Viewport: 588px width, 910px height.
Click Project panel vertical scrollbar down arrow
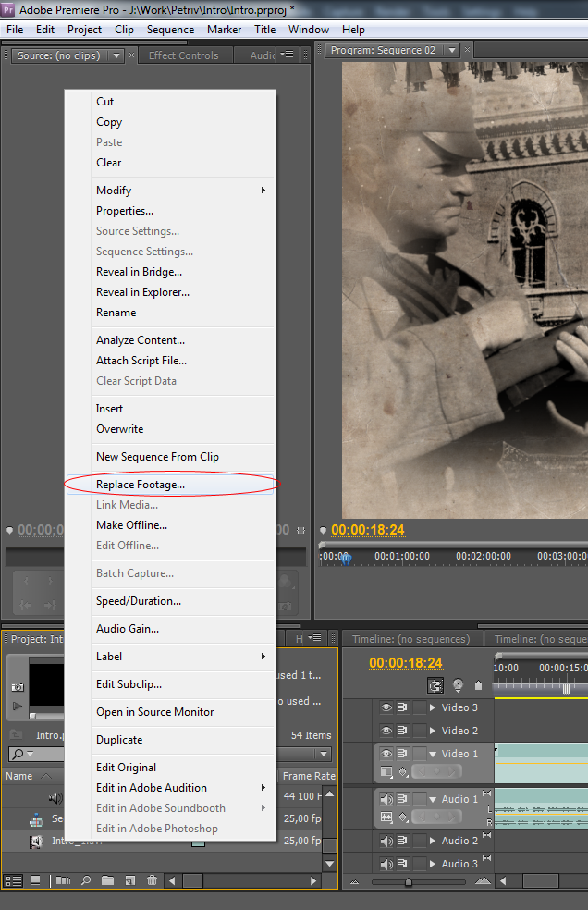pyautogui.click(x=330, y=864)
